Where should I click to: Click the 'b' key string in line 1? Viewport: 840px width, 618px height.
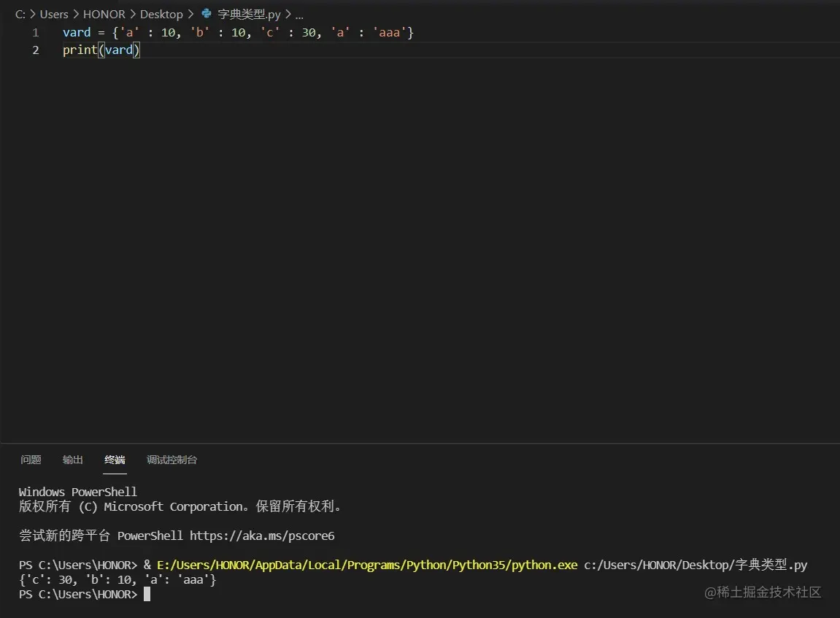[x=200, y=33]
